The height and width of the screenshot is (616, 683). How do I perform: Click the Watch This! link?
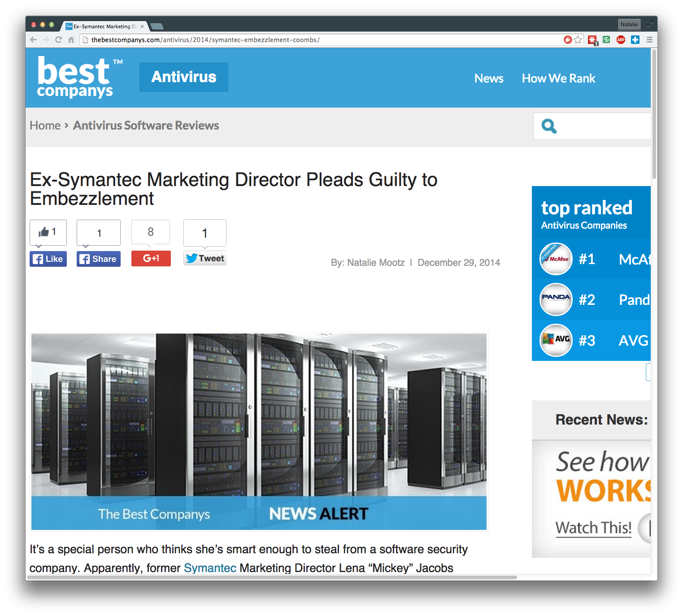pyautogui.click(x=593, y=528)
